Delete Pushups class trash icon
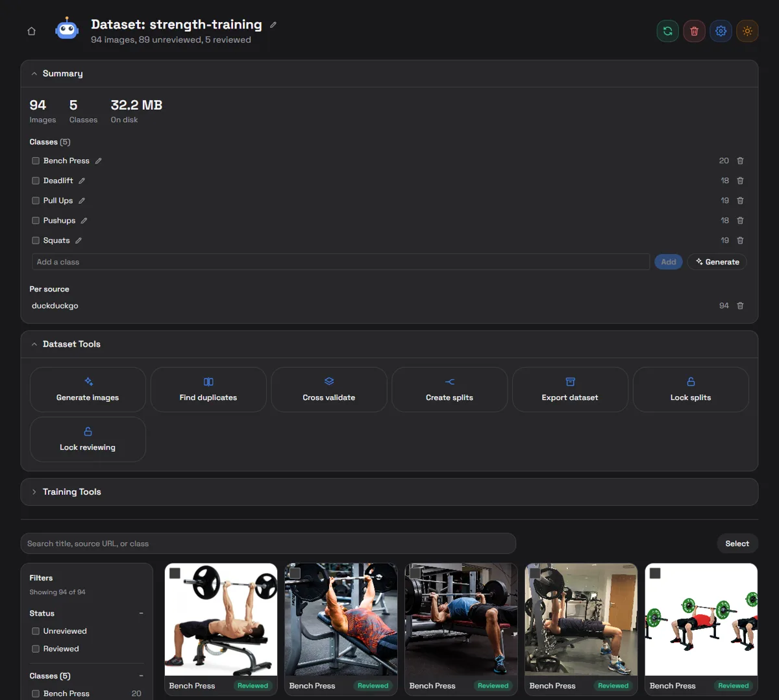This screenshot has width=779, height=700. click(x=740, y=221)
